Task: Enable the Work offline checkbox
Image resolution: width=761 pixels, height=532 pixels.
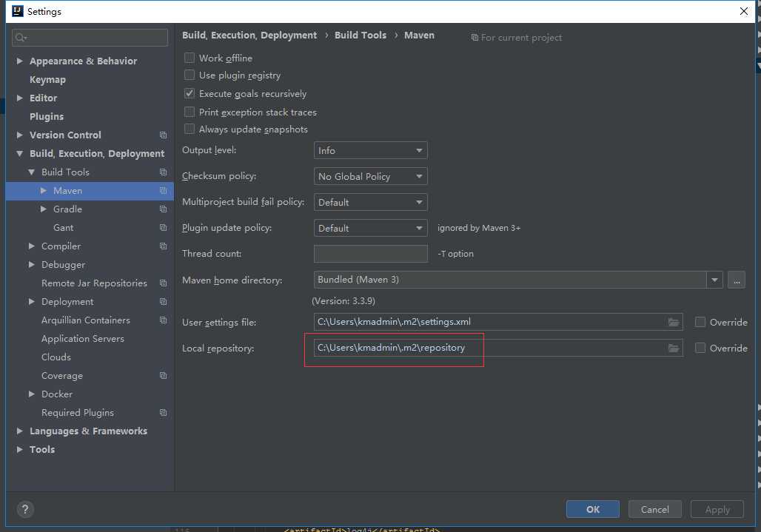Action: [x=190, y=58]
